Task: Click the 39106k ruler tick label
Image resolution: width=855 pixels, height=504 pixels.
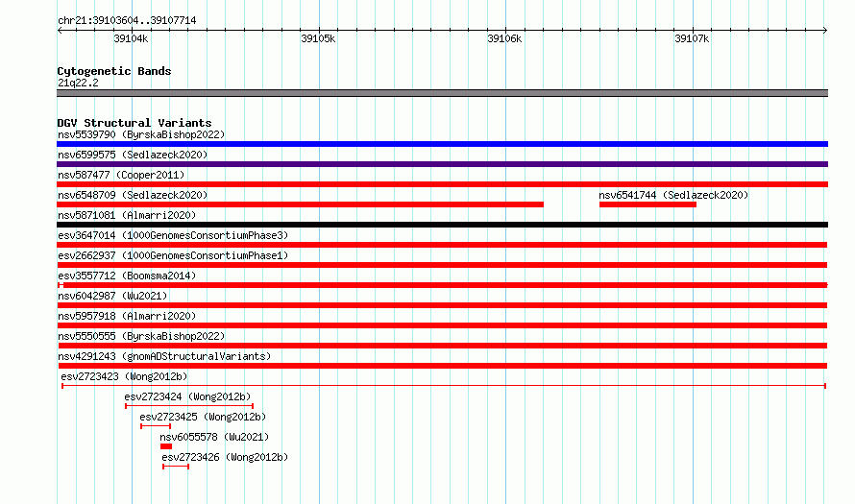Action: [x=504, y=38]
